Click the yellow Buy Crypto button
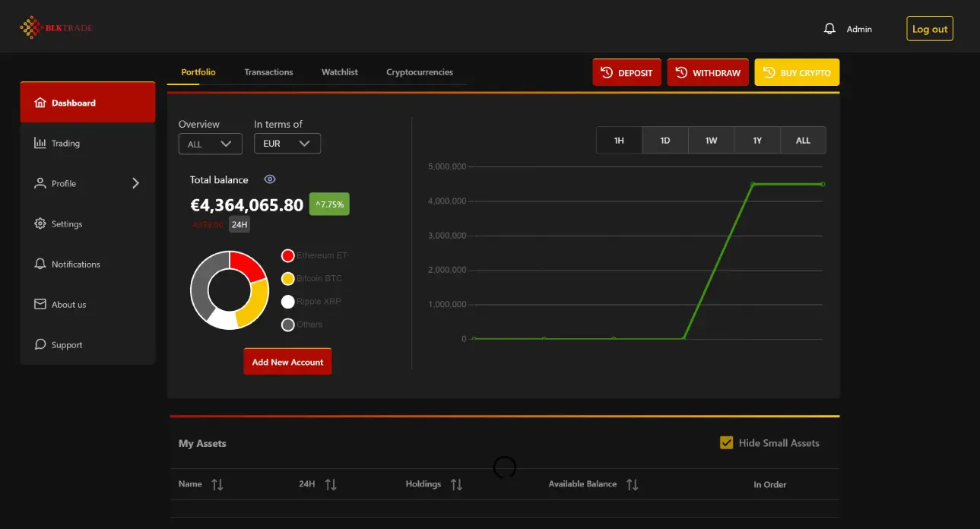980x529 pixels. pyautogui.click(x=797, y=73)
